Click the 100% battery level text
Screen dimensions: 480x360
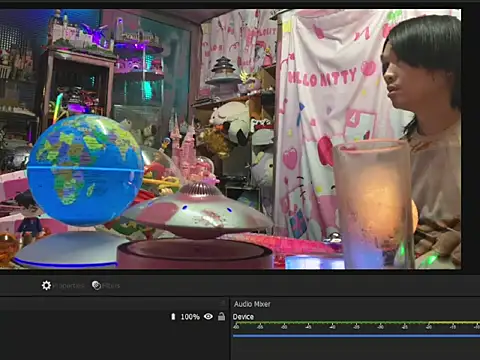(x=190, y=317)
